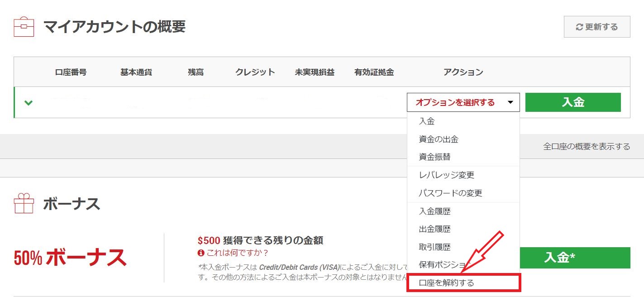Viewport: 644px width, 297px height.
Task: Choose 資金振替 in the options menu
Action: coord(434,157)
